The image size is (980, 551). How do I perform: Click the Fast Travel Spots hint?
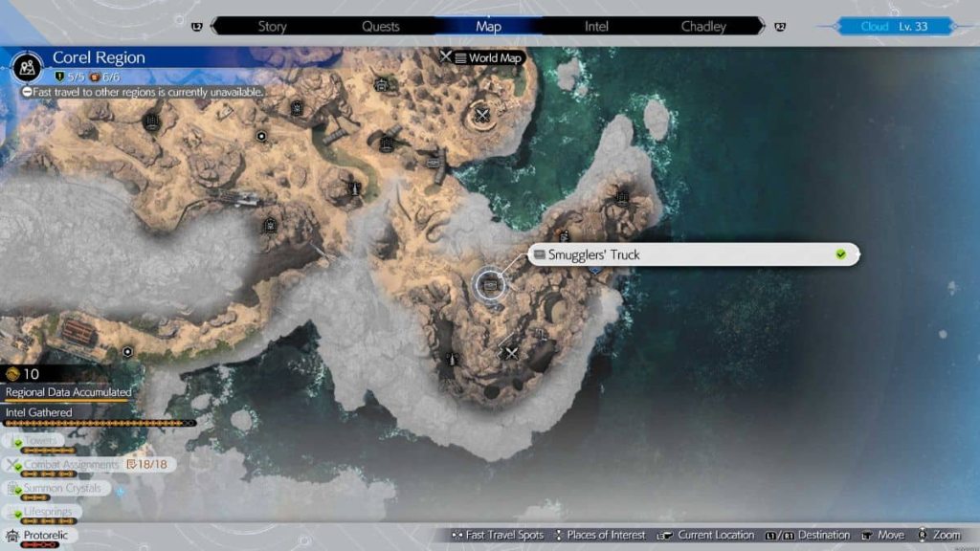[x=497, y=535]
